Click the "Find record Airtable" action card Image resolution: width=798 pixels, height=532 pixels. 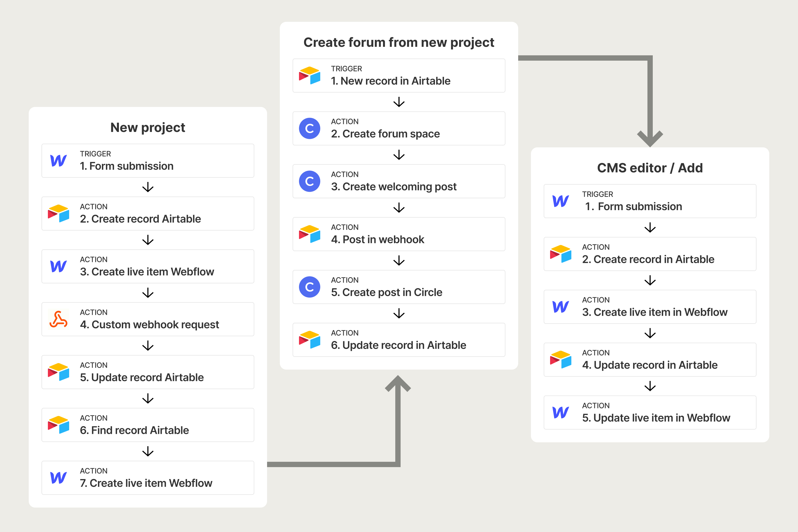pos(147,425)
